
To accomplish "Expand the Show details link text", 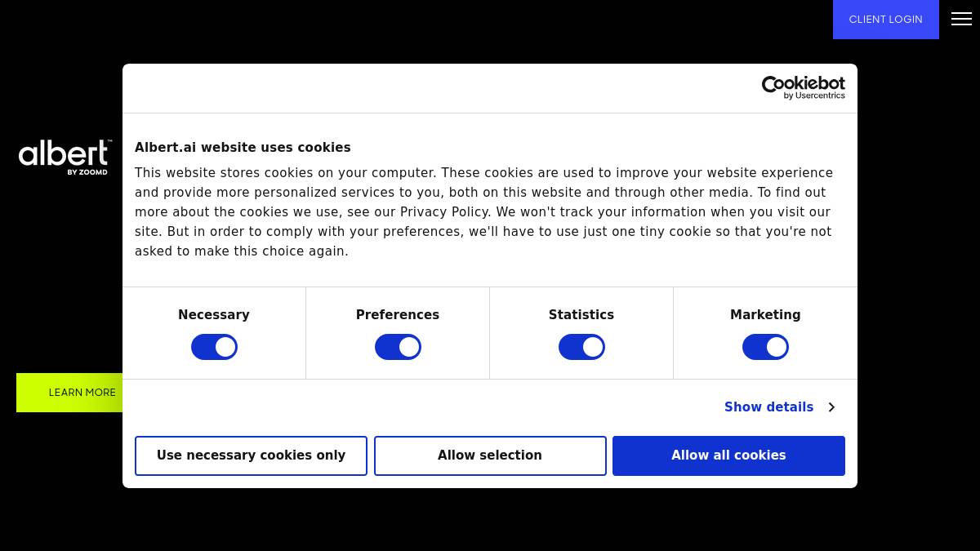I will (768, 407).
